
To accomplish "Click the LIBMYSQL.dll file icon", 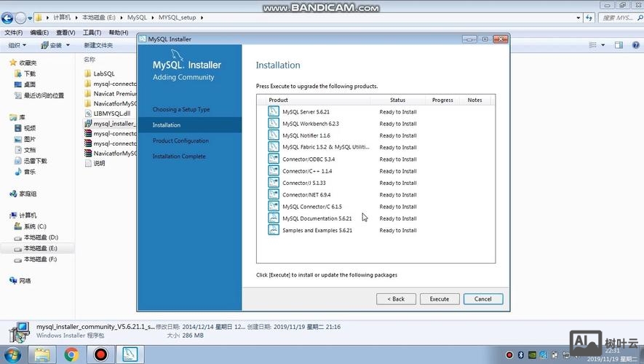I will [88, 114].
